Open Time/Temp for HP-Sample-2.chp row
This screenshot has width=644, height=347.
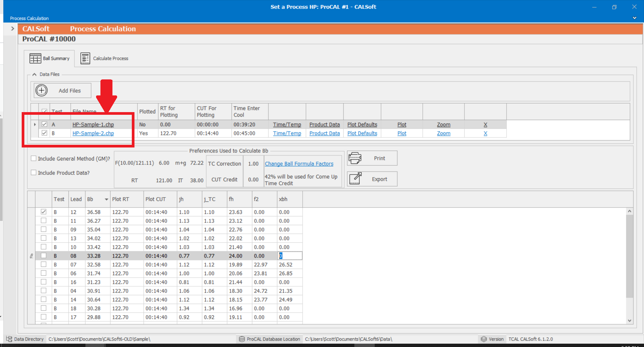(287, 133)
